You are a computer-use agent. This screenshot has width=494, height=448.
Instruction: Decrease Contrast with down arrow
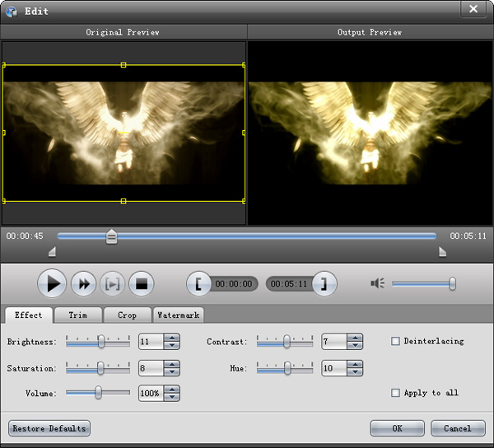(x=355, y=345)
